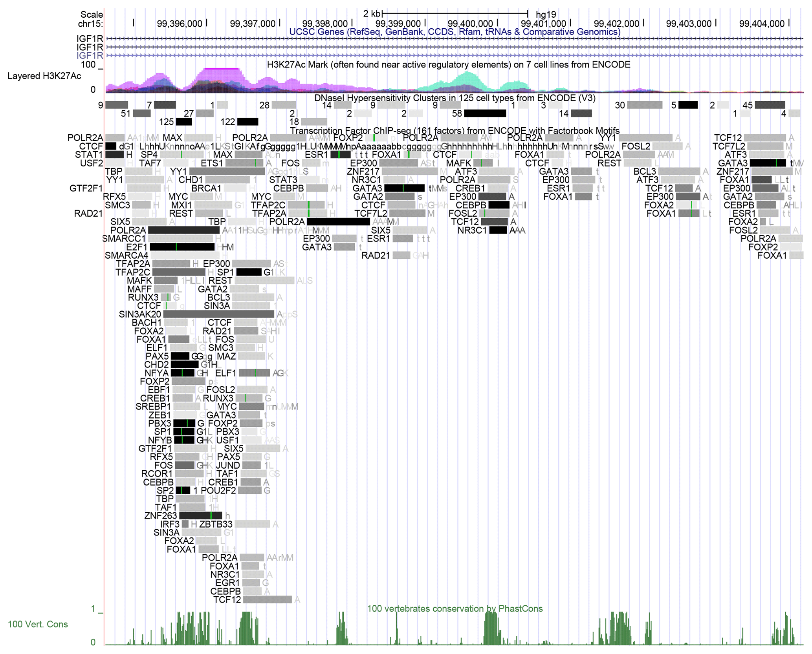Open H3K27Ac Mark track title
Viewport: 812px width, 654px height.
click(448, 64)
